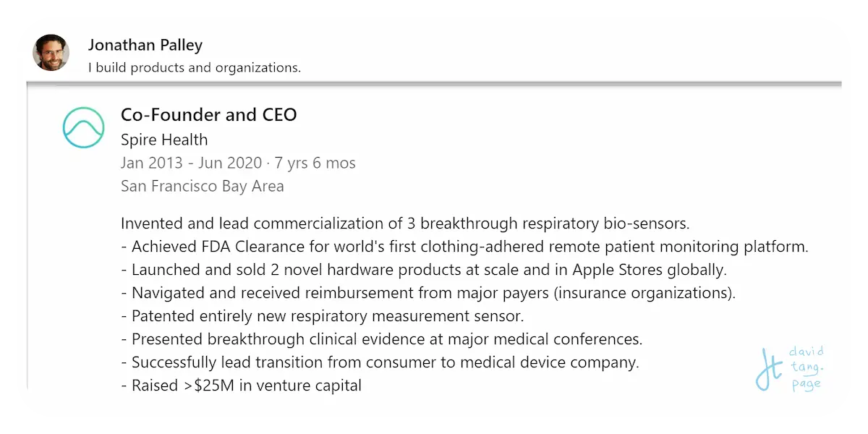
Task: Click the clinical evidence at conferences bullet
Action: click(382, 339)
